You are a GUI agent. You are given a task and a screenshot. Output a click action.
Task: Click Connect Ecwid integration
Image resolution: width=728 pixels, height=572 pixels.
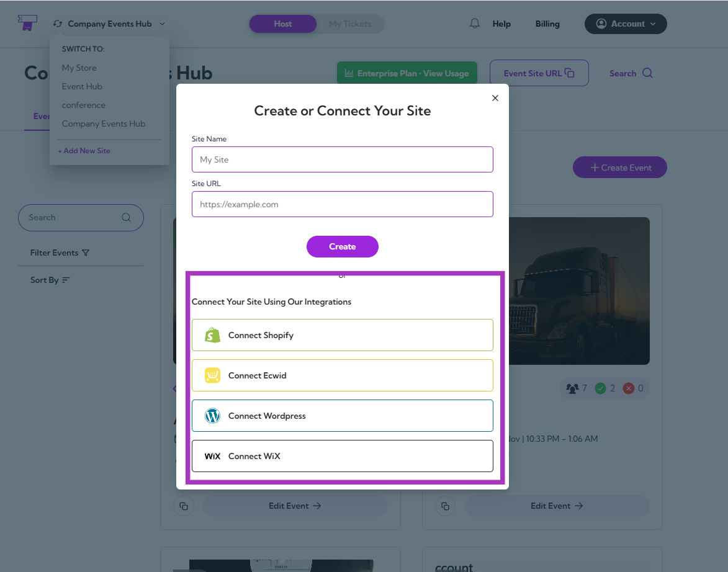click(342, 375)
